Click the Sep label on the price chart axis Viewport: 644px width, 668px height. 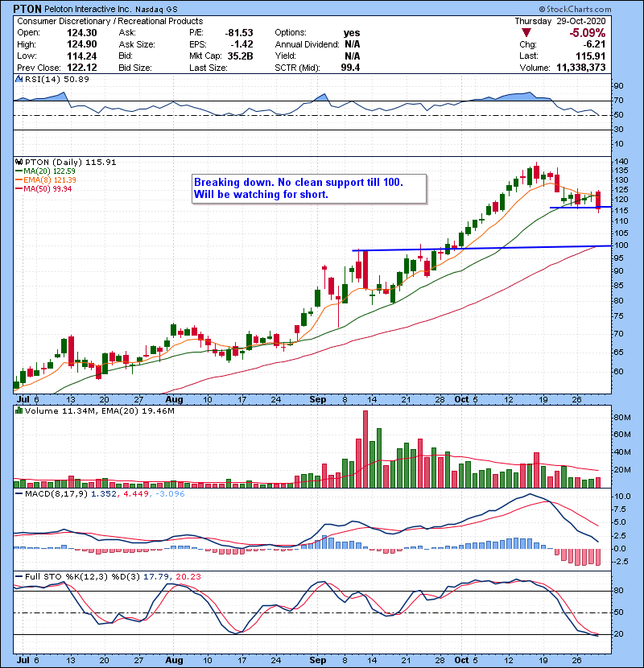317,400
